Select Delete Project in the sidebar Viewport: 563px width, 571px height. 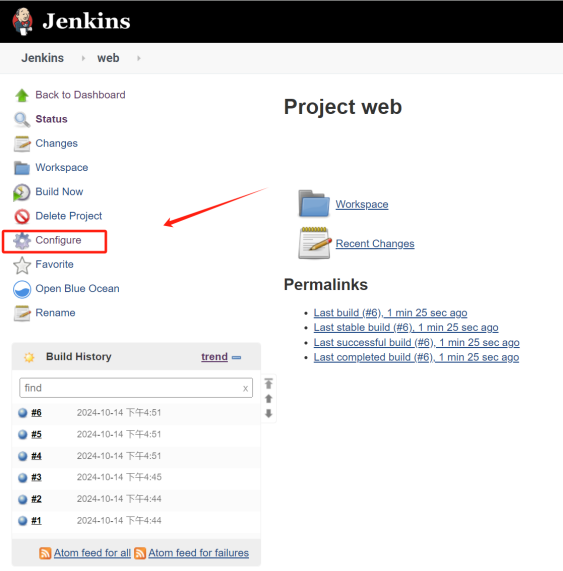pos(68,216)
